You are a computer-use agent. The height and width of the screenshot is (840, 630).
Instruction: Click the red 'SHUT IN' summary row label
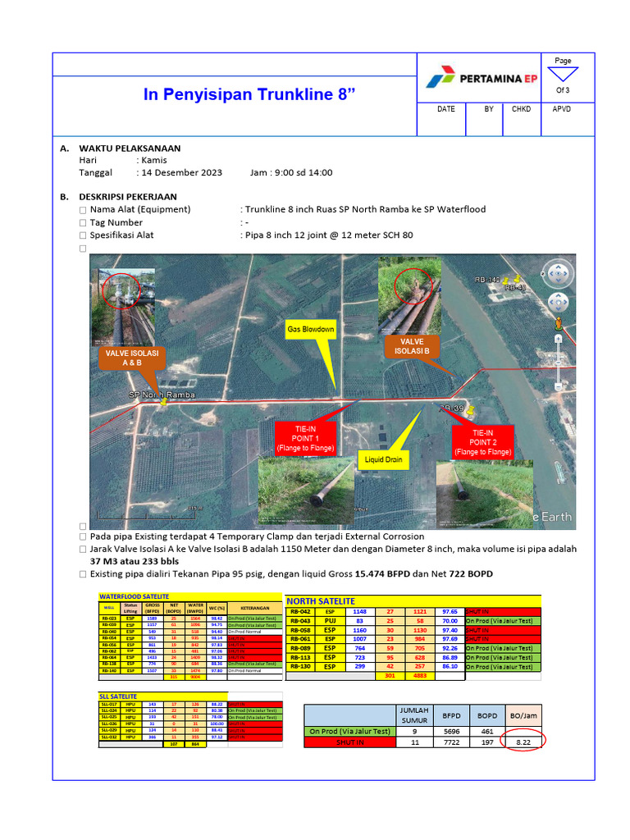pyautogui.click(x=349, y=742)
